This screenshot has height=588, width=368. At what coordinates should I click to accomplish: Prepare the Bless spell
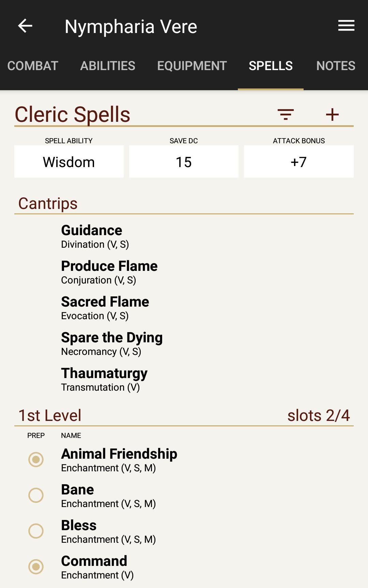36,531
